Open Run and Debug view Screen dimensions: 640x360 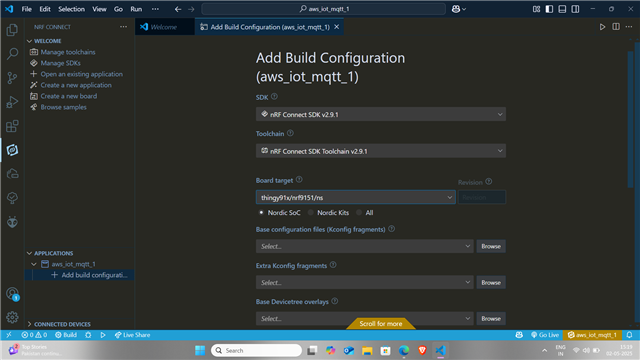click(12, 102)
